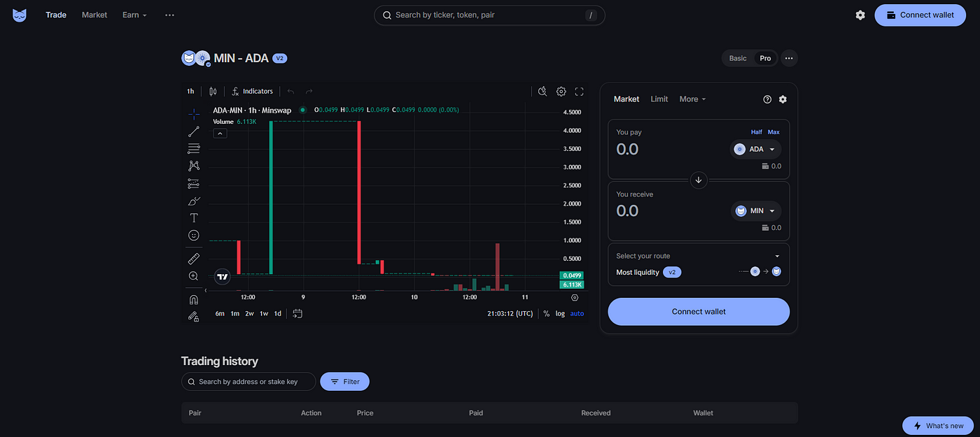This screenshot has width=980, height=437.
Task: Click Max amount link
Action: tap(773, 132)
